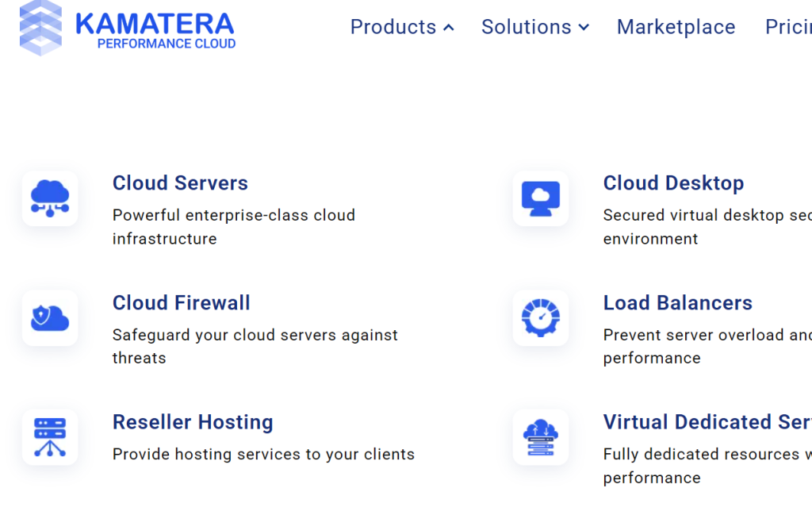This screenshot has height=515, width=812.
Task: Collapse the Products menu chevron
Action: (x=449, y=28)
